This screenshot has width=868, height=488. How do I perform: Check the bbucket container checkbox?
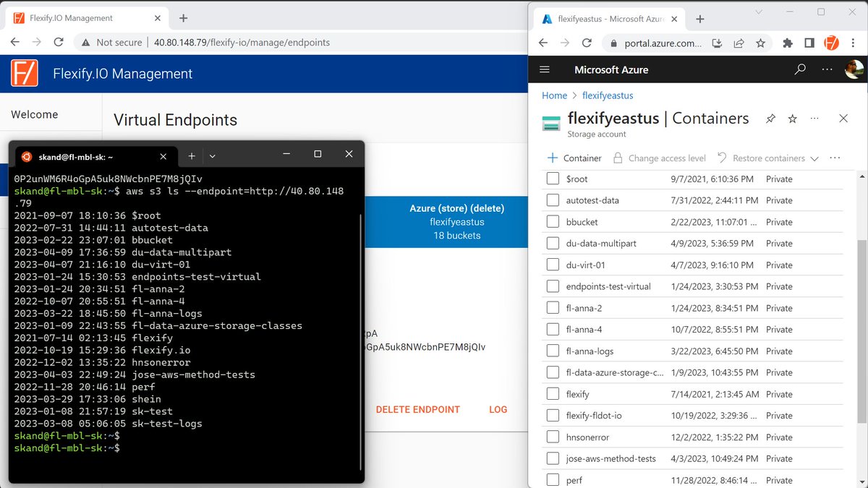(x=553, y=222)
